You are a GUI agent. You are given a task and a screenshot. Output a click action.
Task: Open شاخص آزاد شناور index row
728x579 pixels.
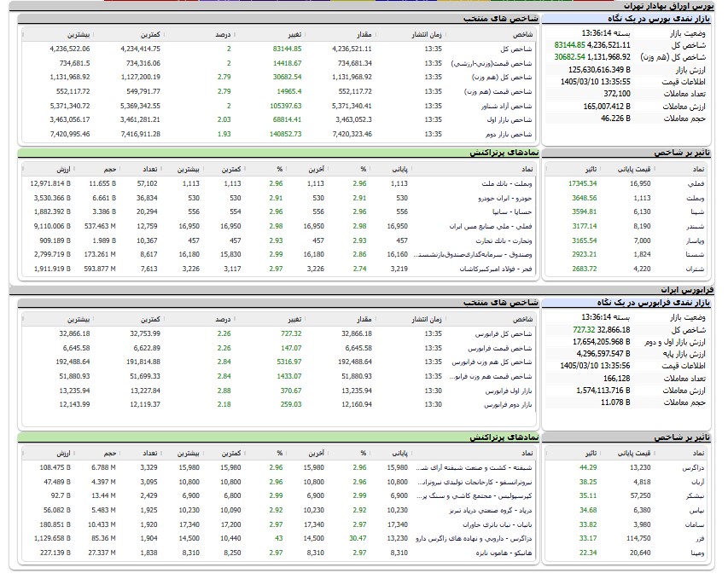pos(507,107)
